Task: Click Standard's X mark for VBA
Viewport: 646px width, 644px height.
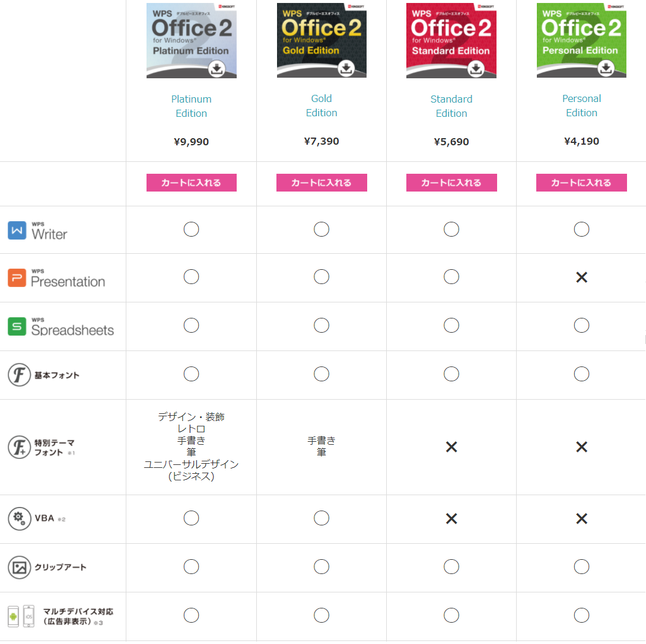Action: [451, 519]
